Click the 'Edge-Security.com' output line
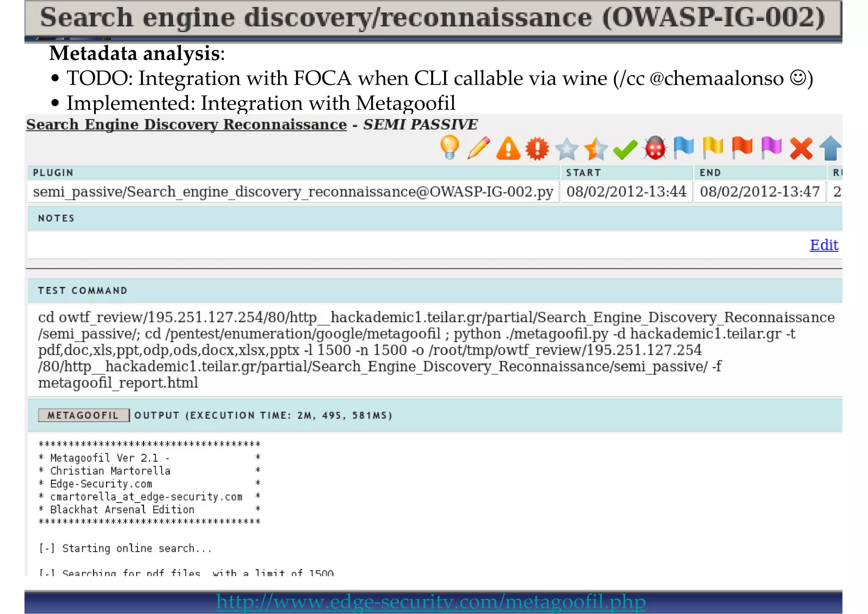The height and width of the screenshot is (614, 868). [101, 484]
